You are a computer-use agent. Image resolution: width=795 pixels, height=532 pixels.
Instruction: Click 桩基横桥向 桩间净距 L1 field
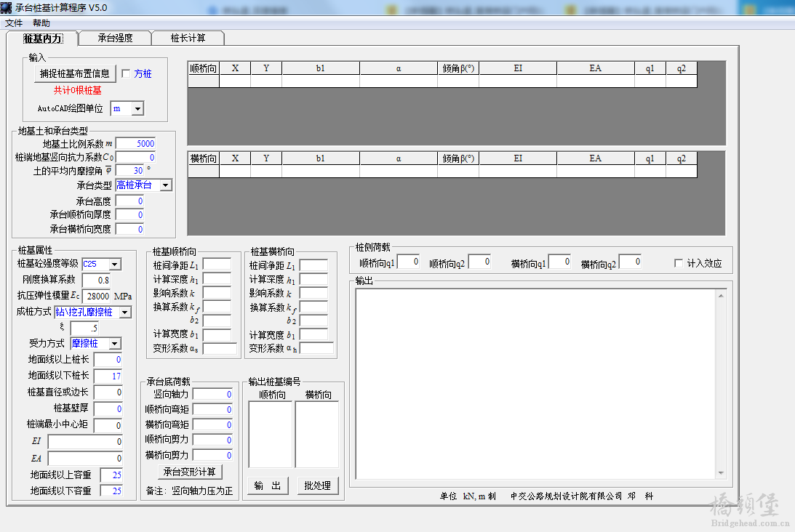tap(313, 265)
